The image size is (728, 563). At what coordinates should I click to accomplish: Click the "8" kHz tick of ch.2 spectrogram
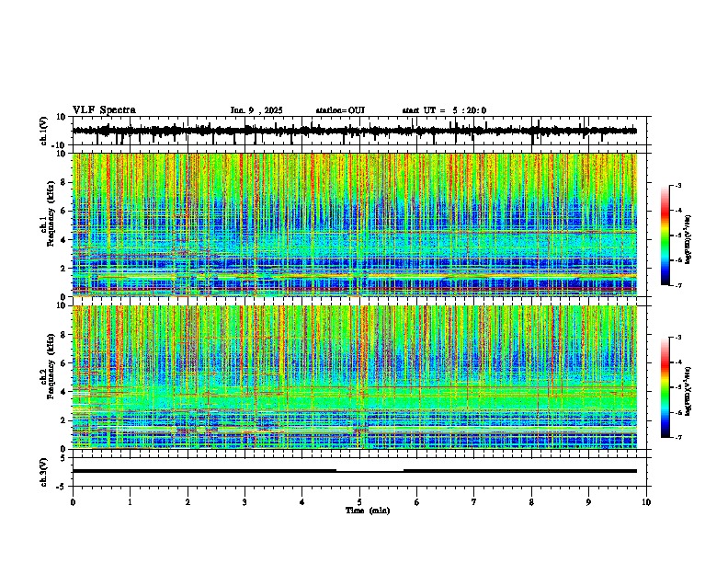(63, 335)
